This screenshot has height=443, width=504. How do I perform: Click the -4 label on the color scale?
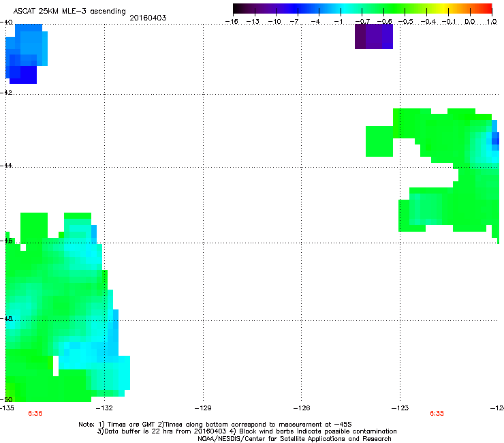[x=316, y=22]
